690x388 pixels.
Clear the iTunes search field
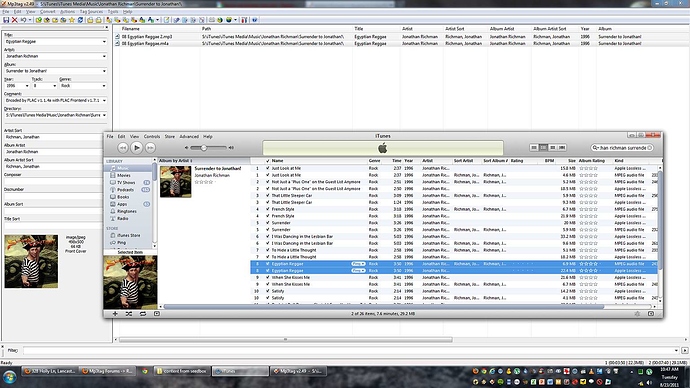tap(650, 148)
